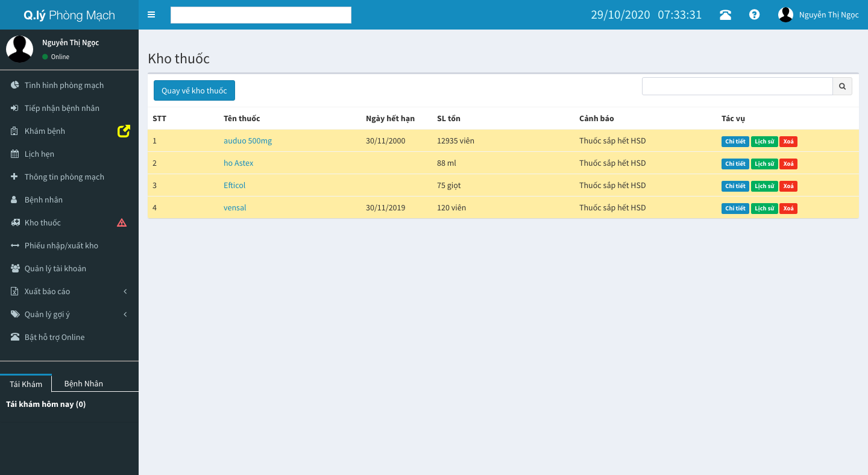The image size is (868, 475).
Task: Click the phone support icon in header
Action: (x=725, y=14)
